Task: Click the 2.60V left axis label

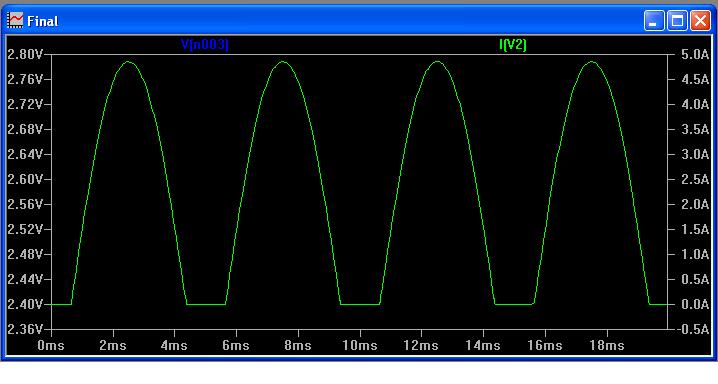Action: tap(25, 179)
